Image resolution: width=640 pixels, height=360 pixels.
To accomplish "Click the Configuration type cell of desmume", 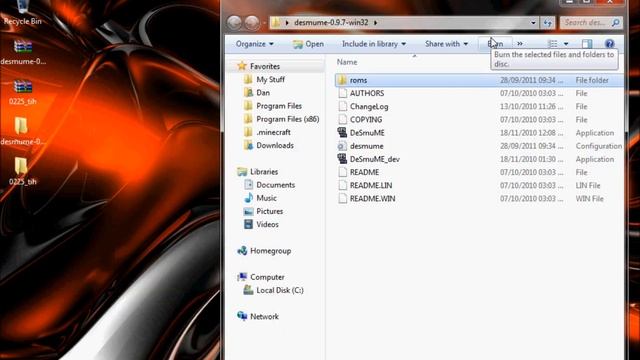I will 599,146.
